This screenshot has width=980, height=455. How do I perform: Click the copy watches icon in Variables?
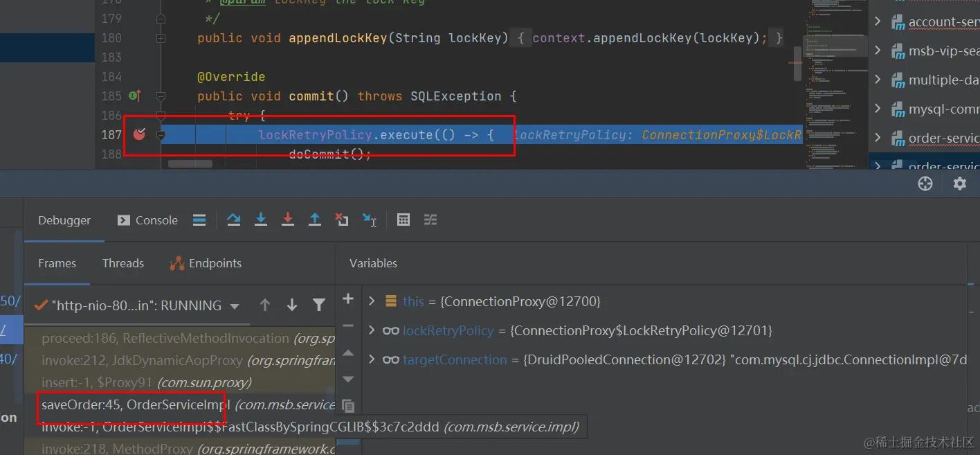[x=348, y=406]
